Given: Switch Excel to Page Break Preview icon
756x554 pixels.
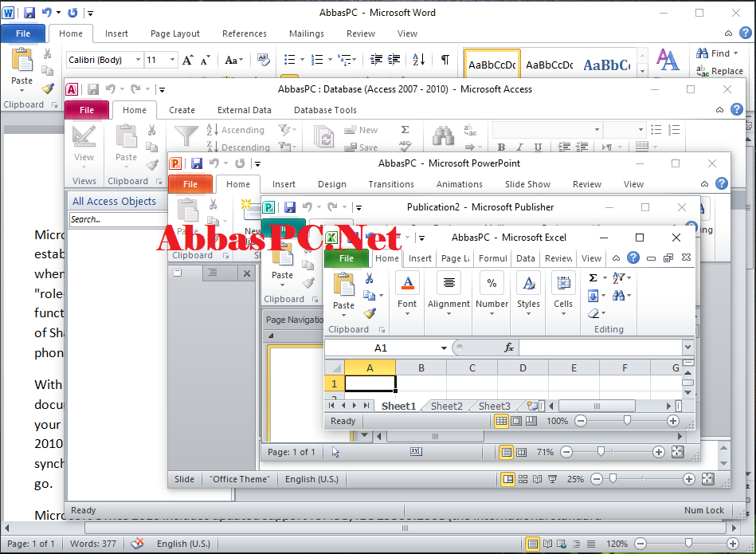Looking at the screenshot, I should pyautogui.click(x=531, y=421).
